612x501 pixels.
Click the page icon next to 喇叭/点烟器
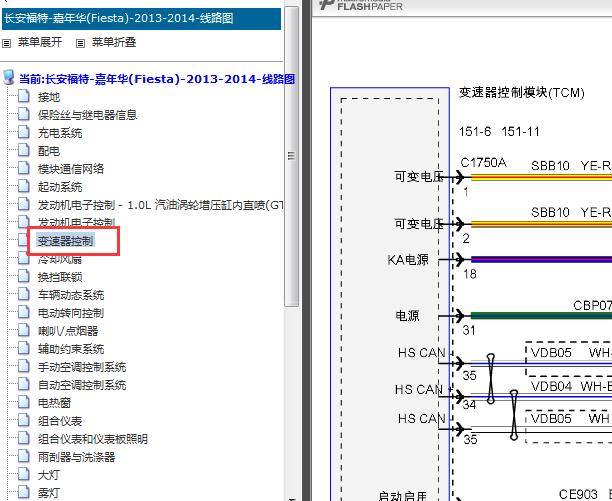24,330
